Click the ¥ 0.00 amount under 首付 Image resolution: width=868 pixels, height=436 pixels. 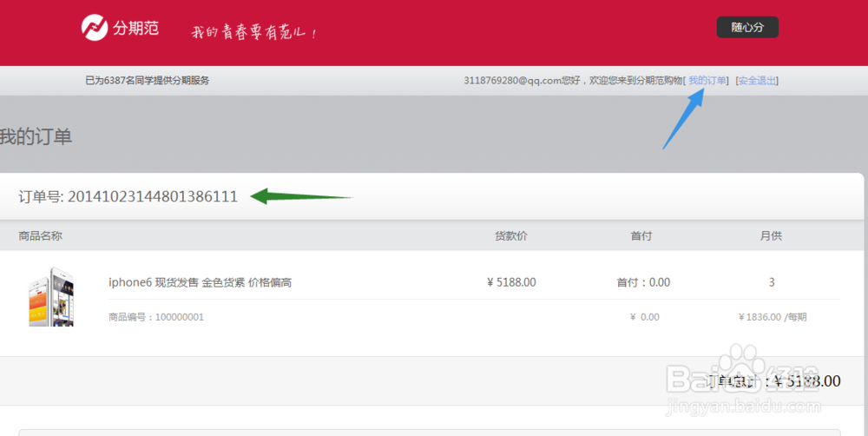point(644,317)
